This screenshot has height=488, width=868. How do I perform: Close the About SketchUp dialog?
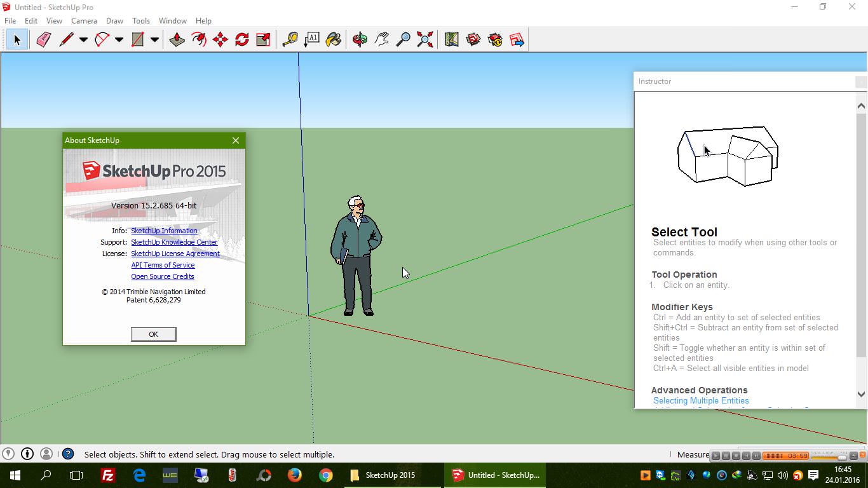click(x=236, y=140)
